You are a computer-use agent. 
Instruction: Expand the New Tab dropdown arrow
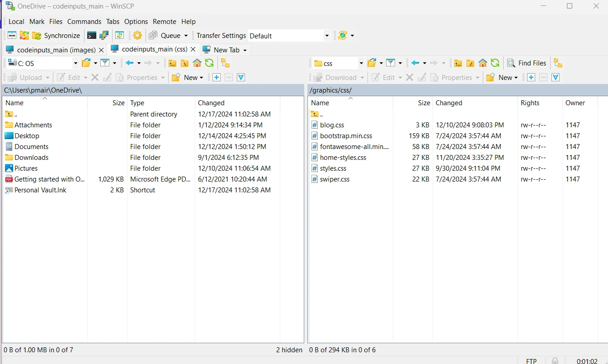coord(245,50)
